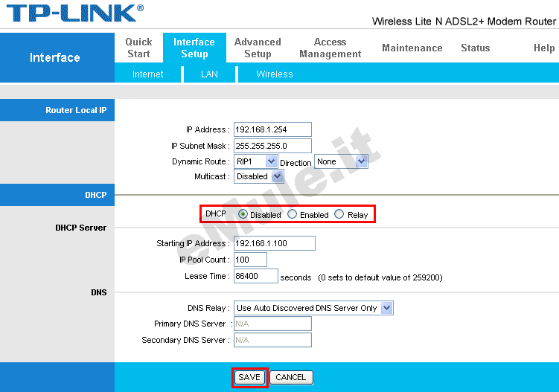Click the Lease Time label

[207, 276]
